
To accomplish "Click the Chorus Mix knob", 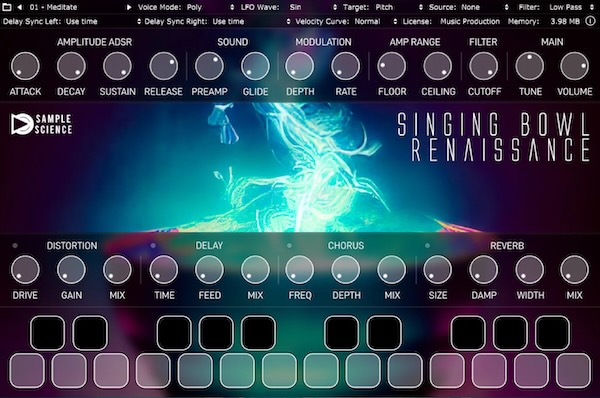I will coord(391,270).
